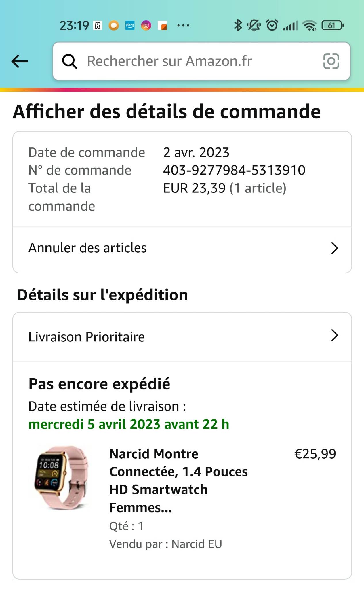364x590 pixels.
Task: Tap the Vendu par Narcid EU seller text
Action: point(166,544)
